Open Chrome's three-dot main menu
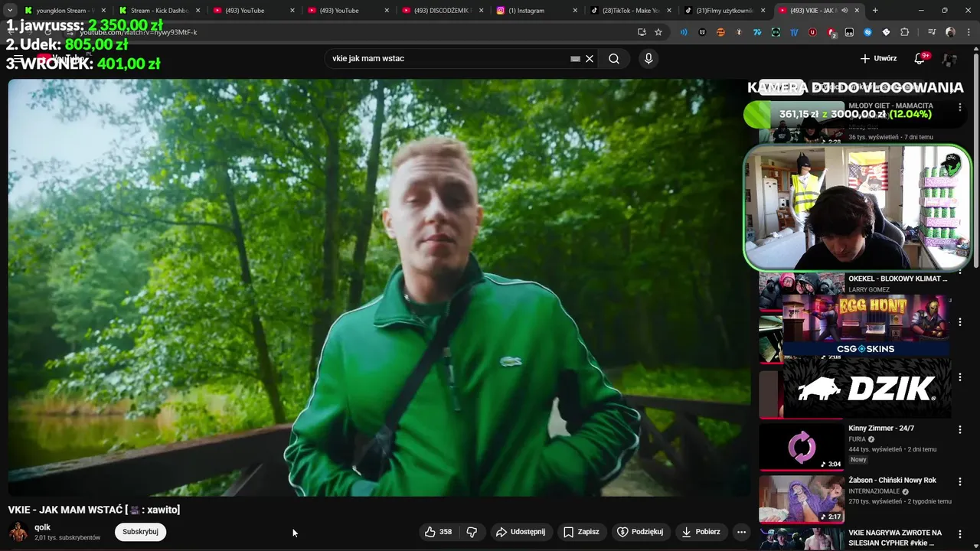Screen dimensions: 980x551 (968, 32)
